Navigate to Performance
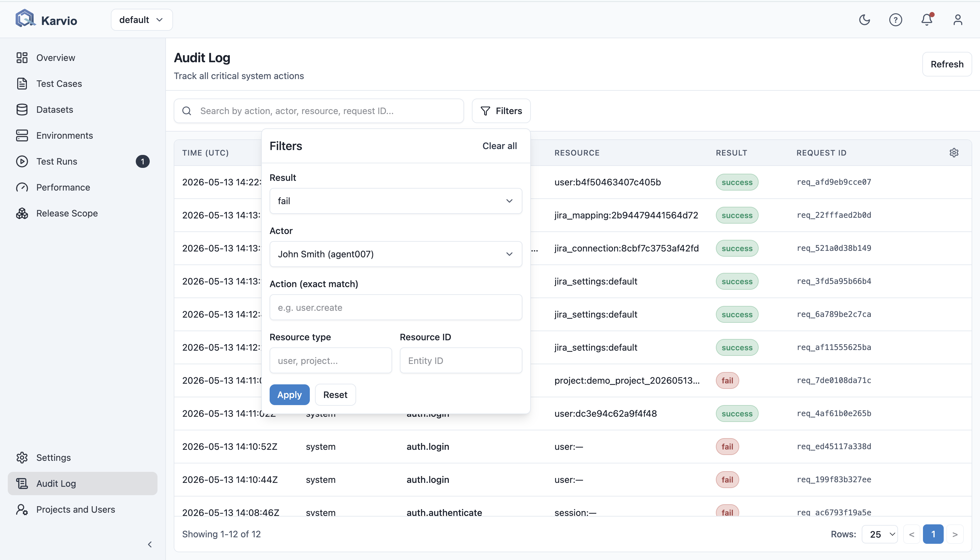Image resolution: width=980 pixels, height=560 pixels. click(x=82, y=187)
